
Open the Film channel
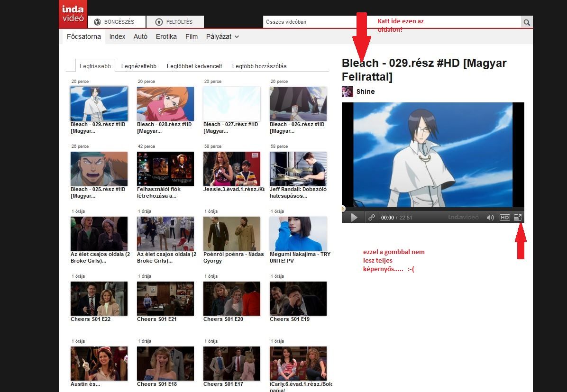click(x=191, y=36)
